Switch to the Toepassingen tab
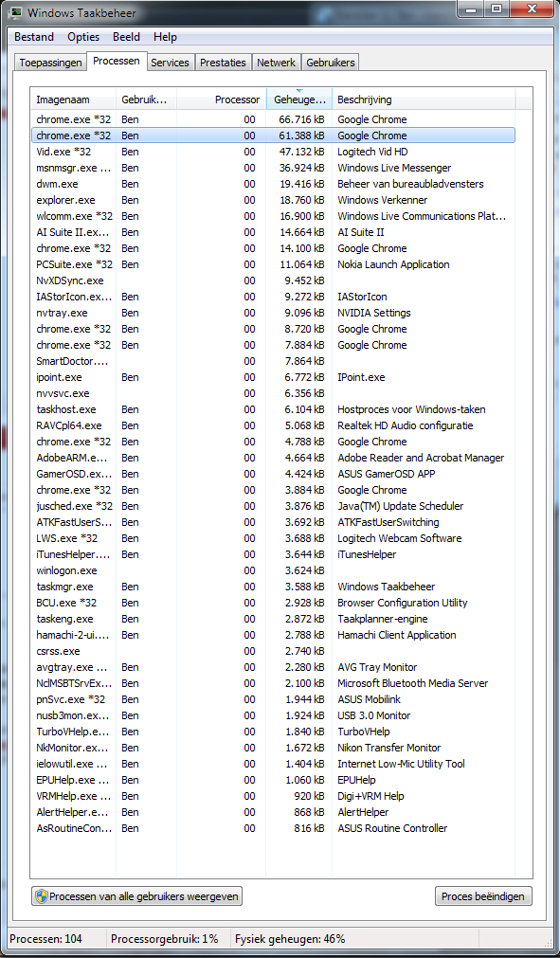Viewport: 560px width, 958px height. 50,63
